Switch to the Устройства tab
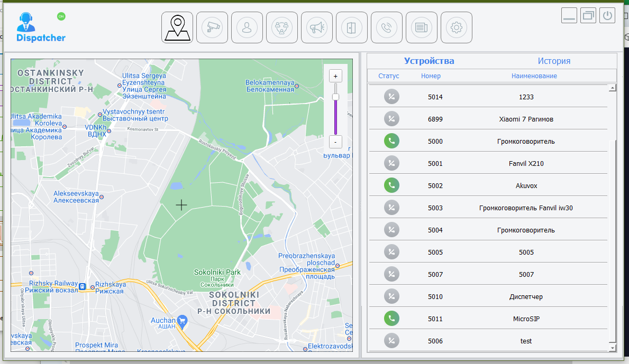Image resolution: width=629 pixels, height=364 pixels. pyautogui.click(x=429, y=61)
